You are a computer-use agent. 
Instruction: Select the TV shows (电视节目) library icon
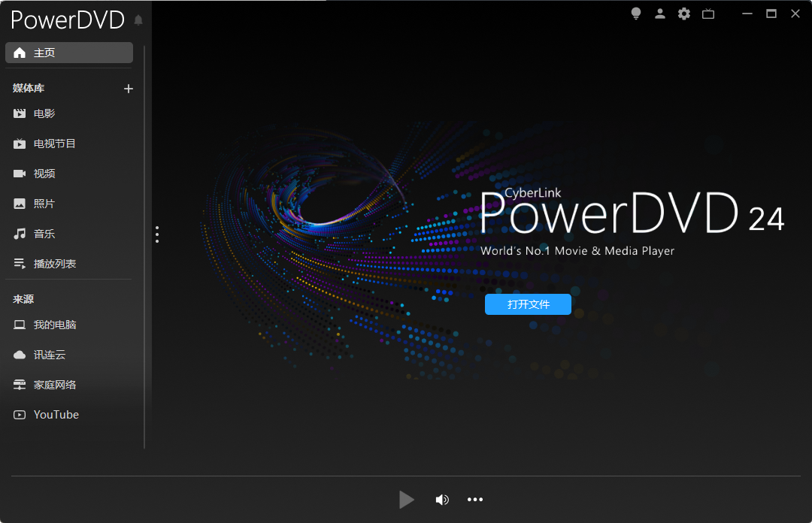tap(19, 143)
